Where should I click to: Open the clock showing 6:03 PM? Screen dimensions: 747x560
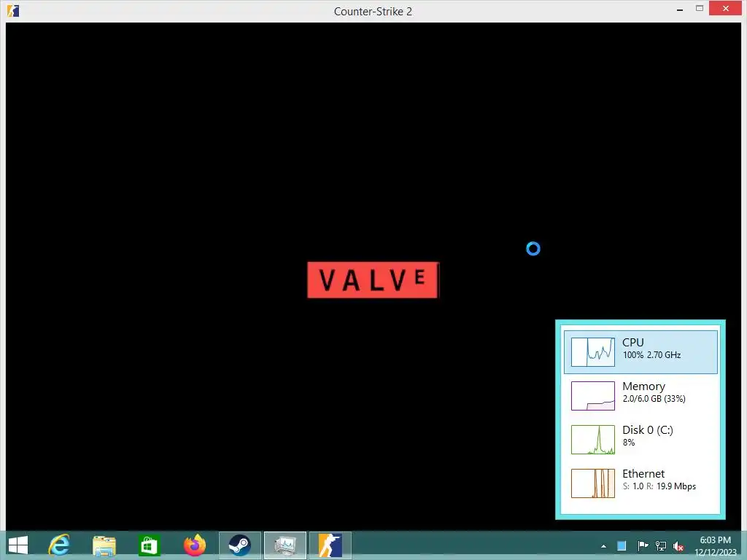pos(715,546)
